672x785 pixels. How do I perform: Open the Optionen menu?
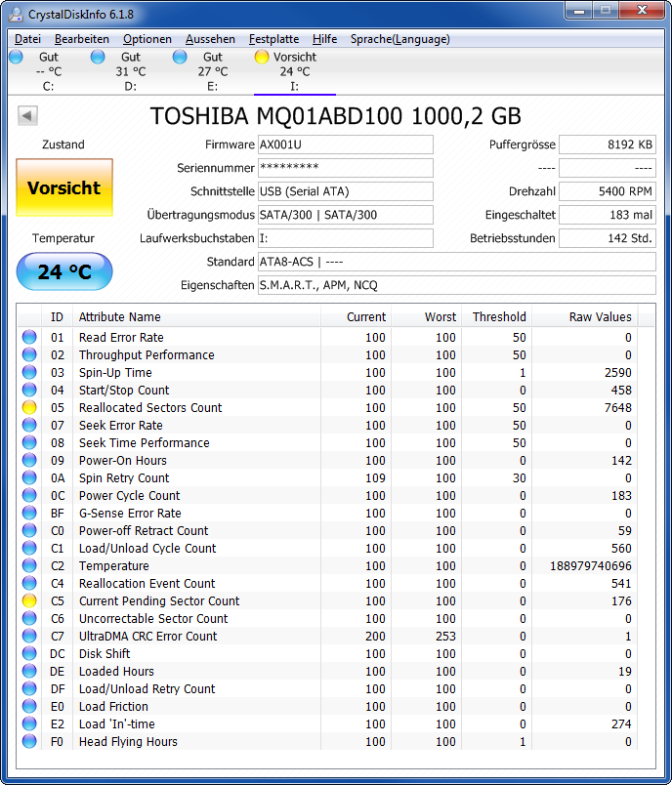click(147, 39)
